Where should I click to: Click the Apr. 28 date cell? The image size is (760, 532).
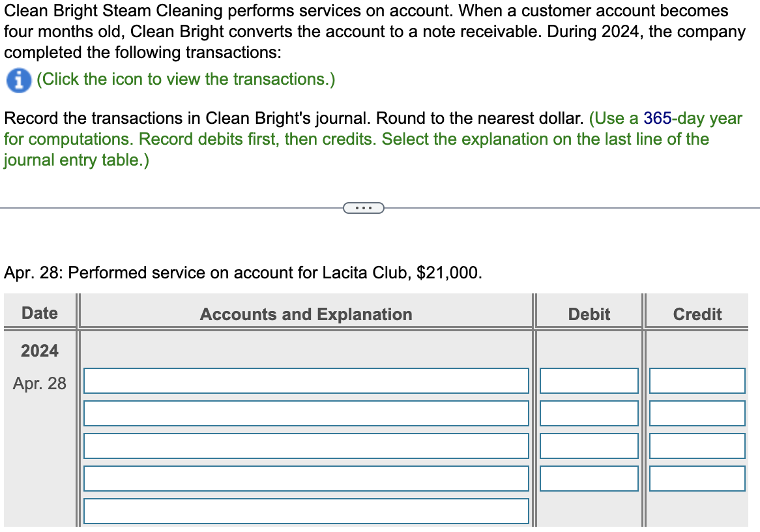point(40,384)
